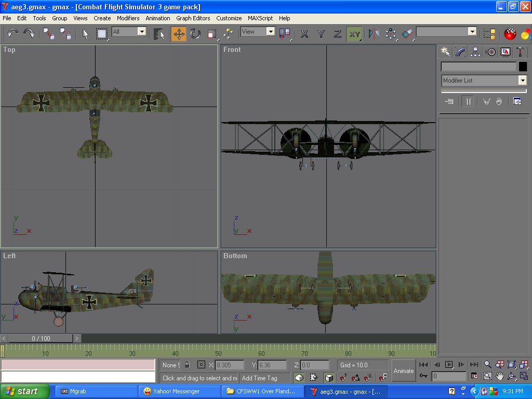
Task: Restrict transform to the X axis
Action: coord(304,34)
